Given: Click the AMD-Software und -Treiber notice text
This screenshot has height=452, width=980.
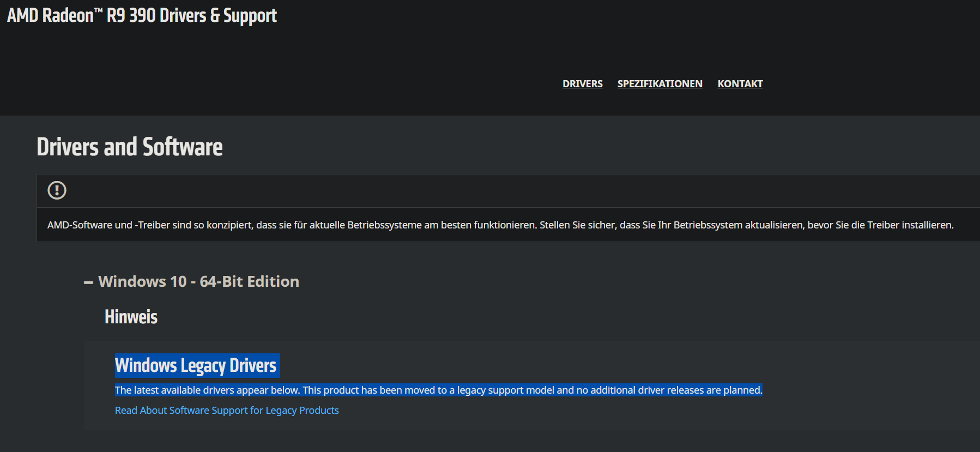Looking at the screenshot, I should coord(500,225).
